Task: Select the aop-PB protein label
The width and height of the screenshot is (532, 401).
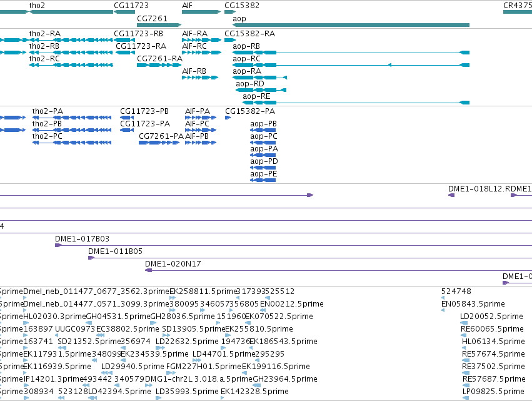Action: (x=264, y=124)
